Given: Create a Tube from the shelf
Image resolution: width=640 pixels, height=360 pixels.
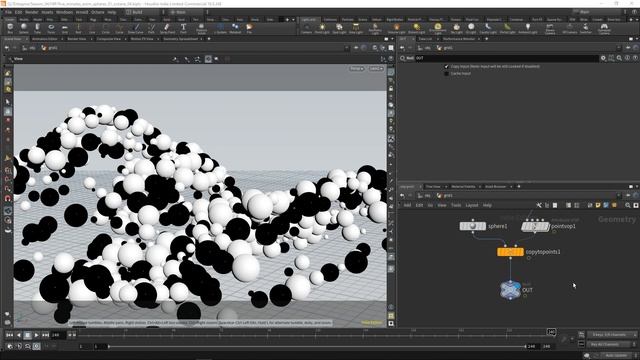Looking at the screenshot, I should (38, 28).
